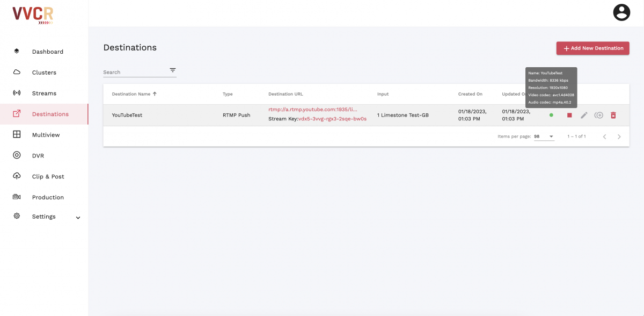Open the Items per page dropdown
Viewport: 644px width, 316px height.
tap(544, 137)
